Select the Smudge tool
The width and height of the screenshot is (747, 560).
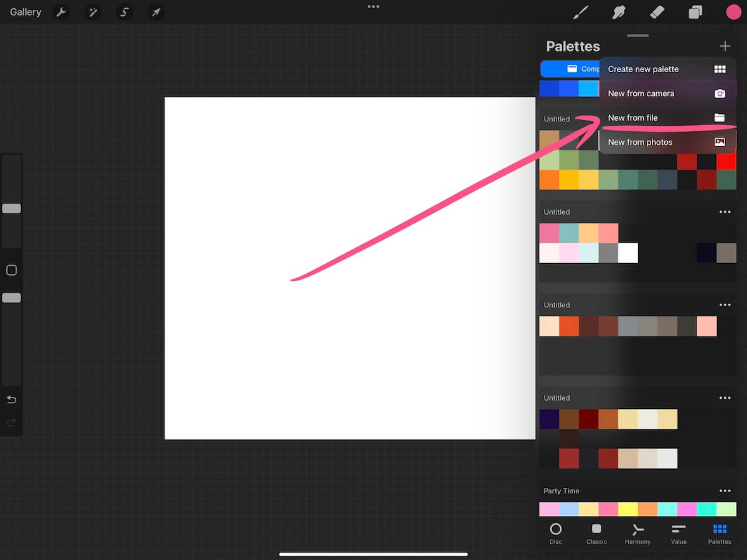click(618, 12)
